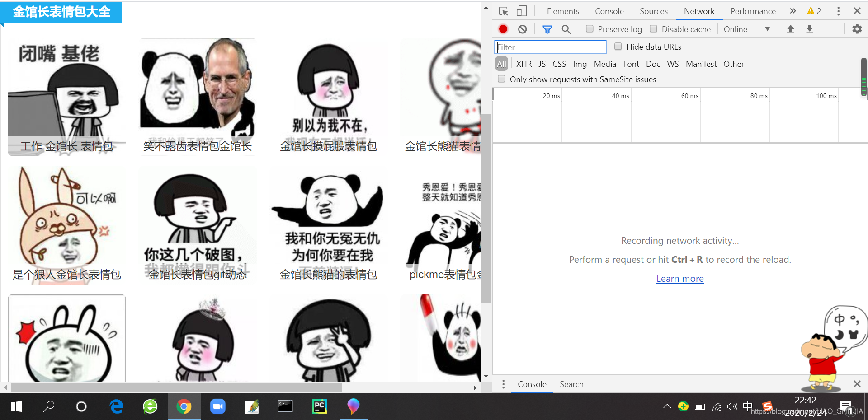The width and height of the screenshot is (868, 420).
Task: Open DevTools settings gear
Action: (x=857, y=29)
